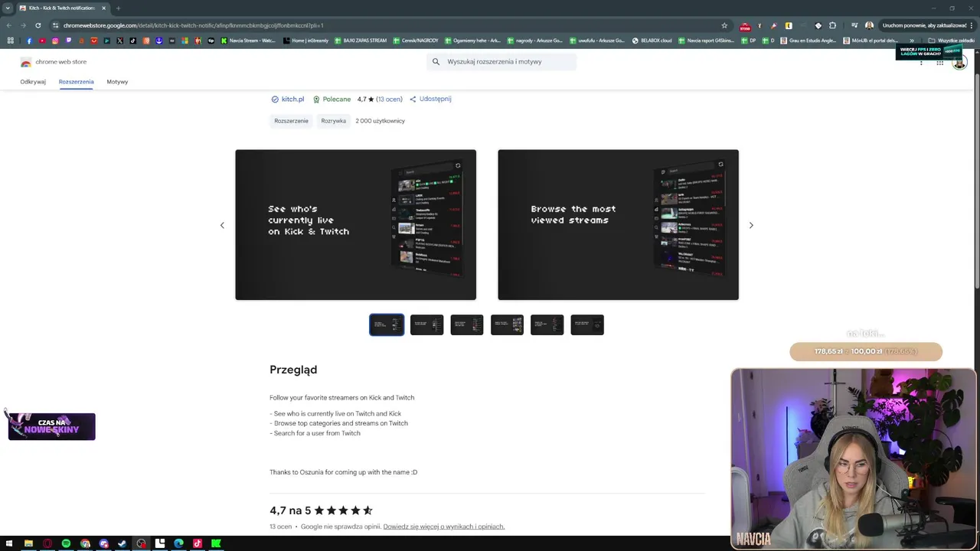
Task: Open the bookmarks bar apps grid icon
Action: (10, 41)
